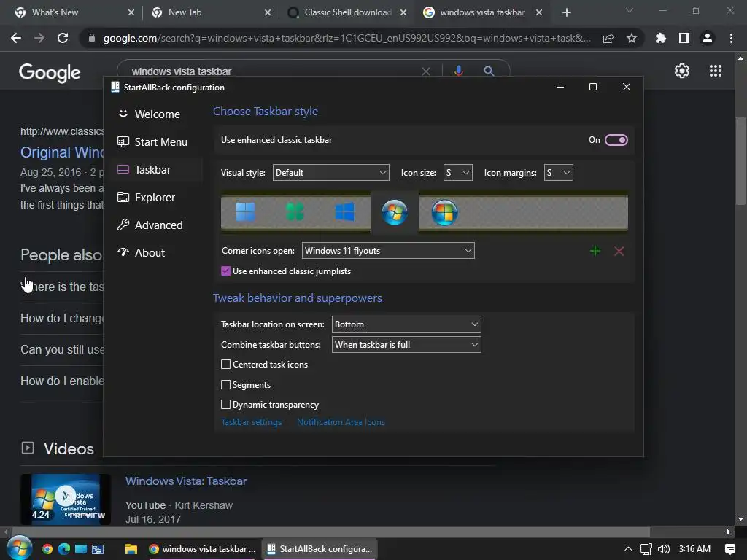Toggle Use enhanced classic taskbar switch
Image resolution: width=747 pixels, height=560 pixels.
[616, 140]
